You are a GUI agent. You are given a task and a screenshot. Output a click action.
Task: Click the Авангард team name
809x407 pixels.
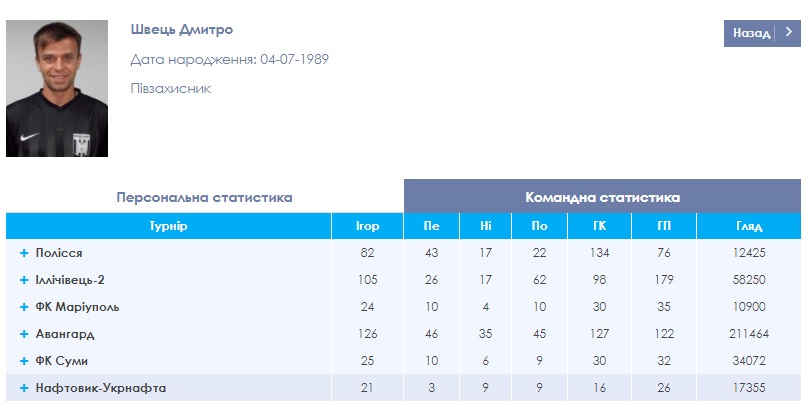click(x=65, y=334)
